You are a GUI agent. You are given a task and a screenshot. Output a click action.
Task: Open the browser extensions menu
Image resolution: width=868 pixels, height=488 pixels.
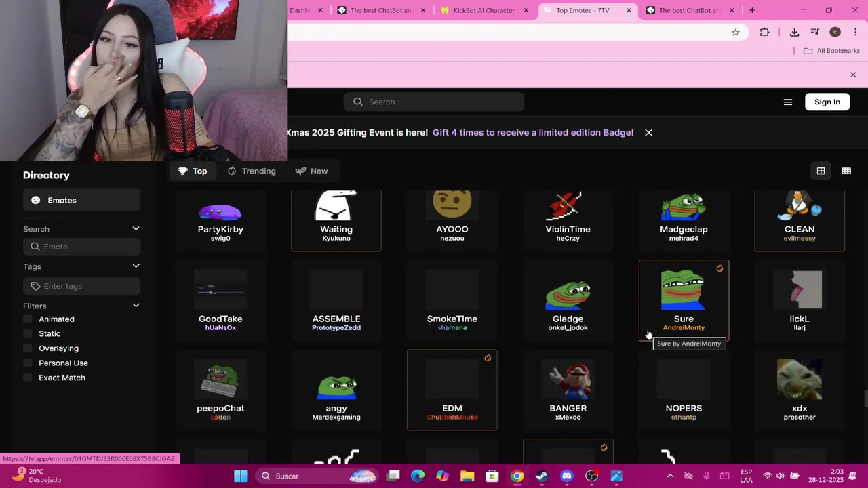[x=764, y=32]
